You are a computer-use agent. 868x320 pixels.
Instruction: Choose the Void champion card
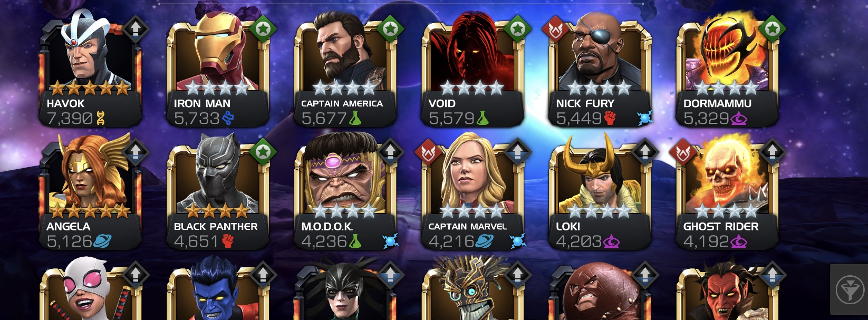[x=473, y=71]
